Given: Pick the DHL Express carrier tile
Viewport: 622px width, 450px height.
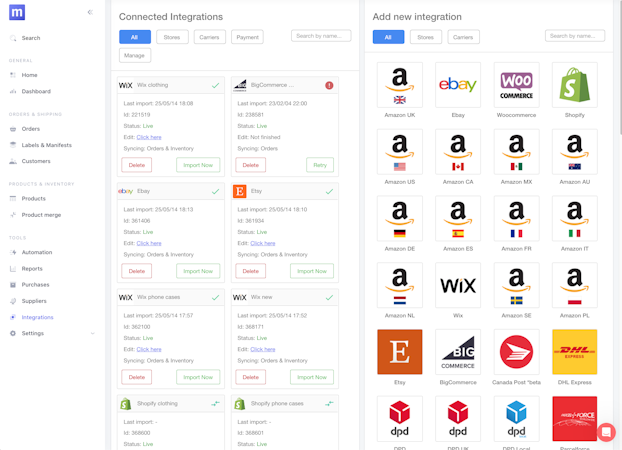Looking at the screenshot, I should tap(574, 352).
